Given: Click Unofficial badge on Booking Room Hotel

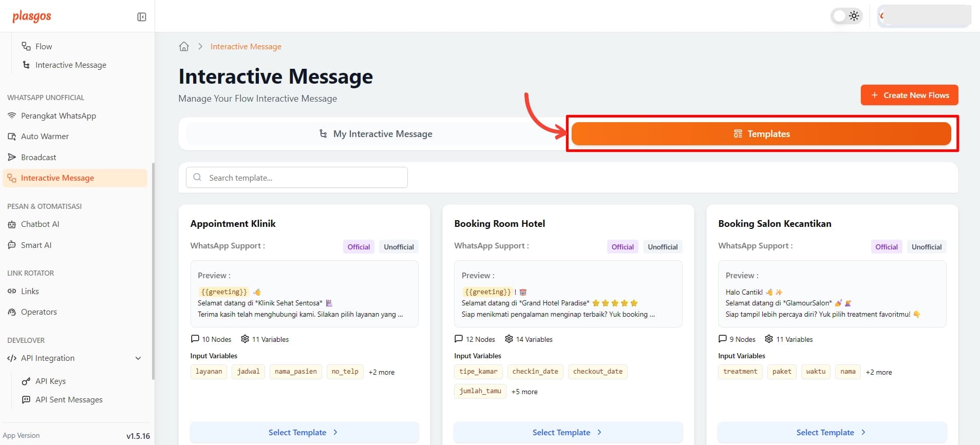Looking at the screenshot, I should tap(663, 247).
